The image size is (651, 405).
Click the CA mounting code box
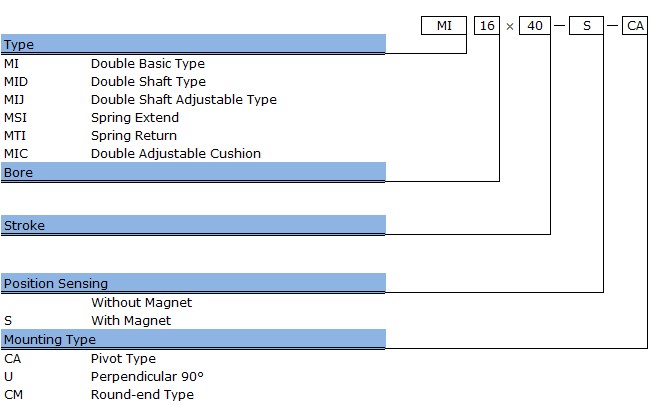point(635,26)
